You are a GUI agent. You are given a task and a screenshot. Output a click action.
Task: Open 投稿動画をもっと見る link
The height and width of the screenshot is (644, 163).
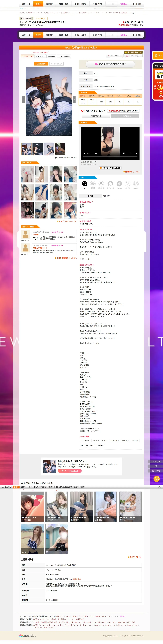click(132, 172)
